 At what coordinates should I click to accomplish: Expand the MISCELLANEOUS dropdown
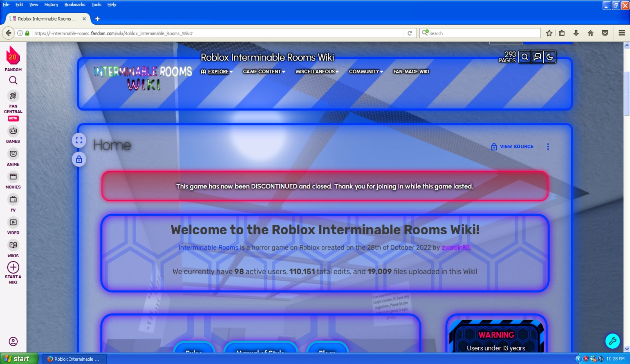316,72
